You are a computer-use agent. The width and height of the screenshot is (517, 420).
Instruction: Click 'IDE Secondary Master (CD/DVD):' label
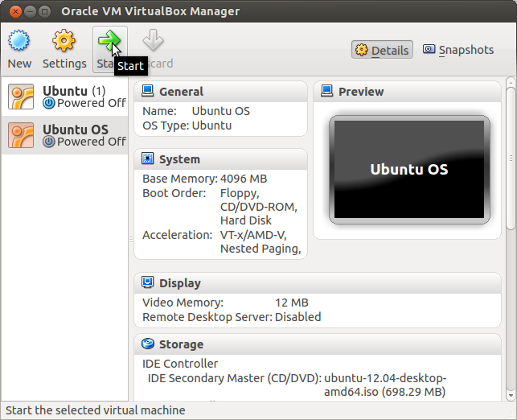[235, 378]
